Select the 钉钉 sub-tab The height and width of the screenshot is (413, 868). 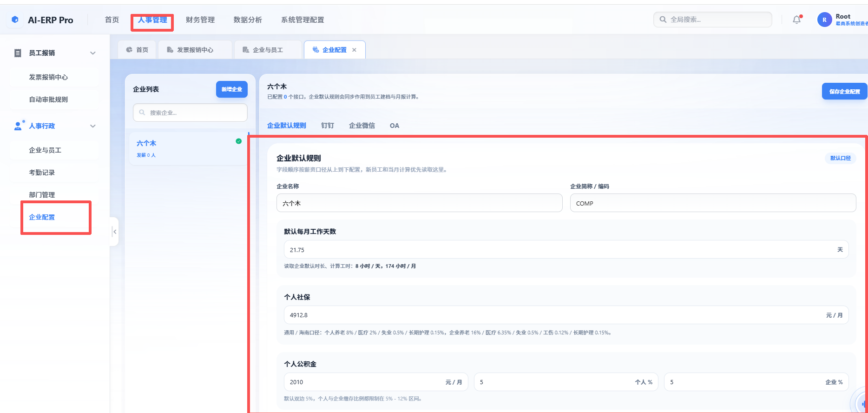point(328,126)
